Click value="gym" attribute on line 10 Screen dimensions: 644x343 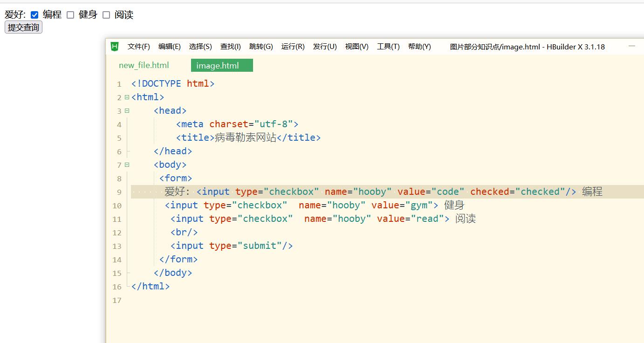point(402,206)
